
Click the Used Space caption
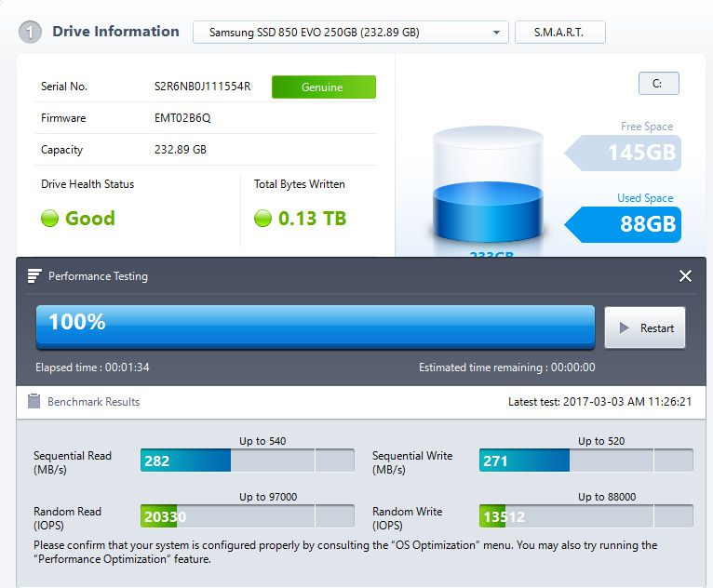(x=645, y=198)
